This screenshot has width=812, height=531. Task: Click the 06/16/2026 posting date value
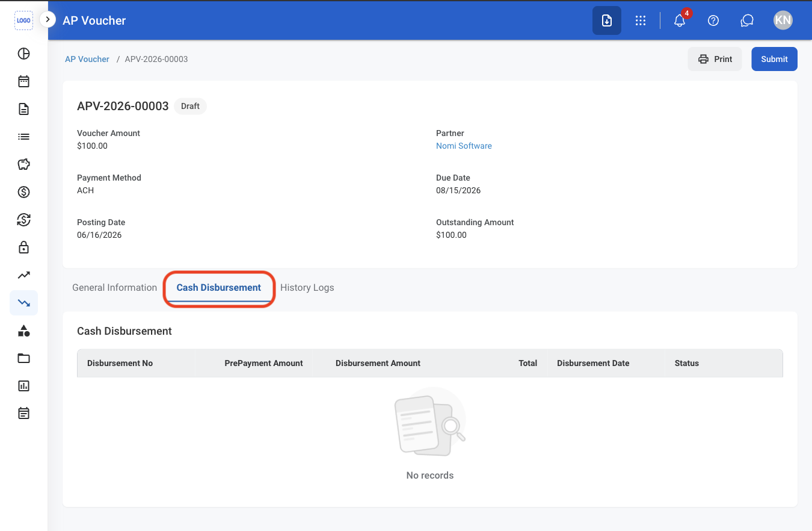point(99,235)
